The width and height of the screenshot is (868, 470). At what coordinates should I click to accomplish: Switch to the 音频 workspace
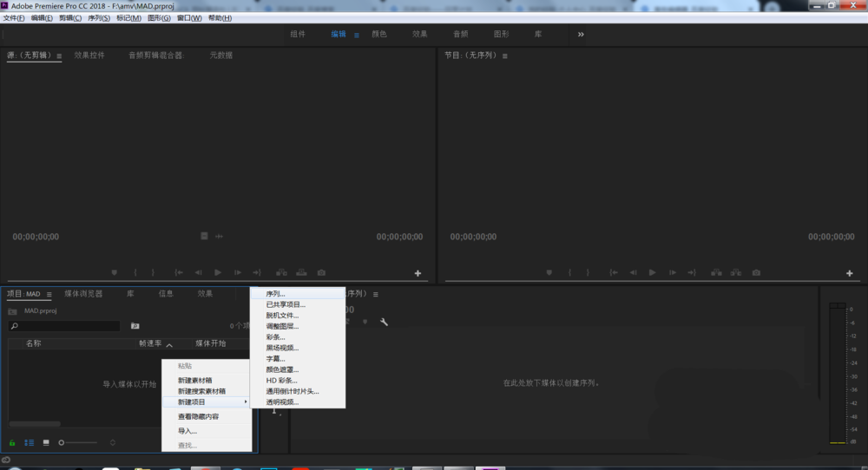[461, 35]
